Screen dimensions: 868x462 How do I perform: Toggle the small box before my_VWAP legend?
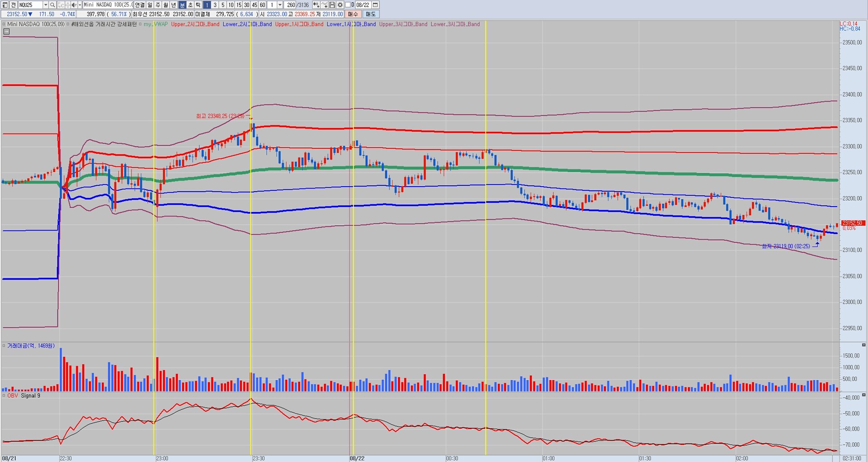tap(140, 24)
